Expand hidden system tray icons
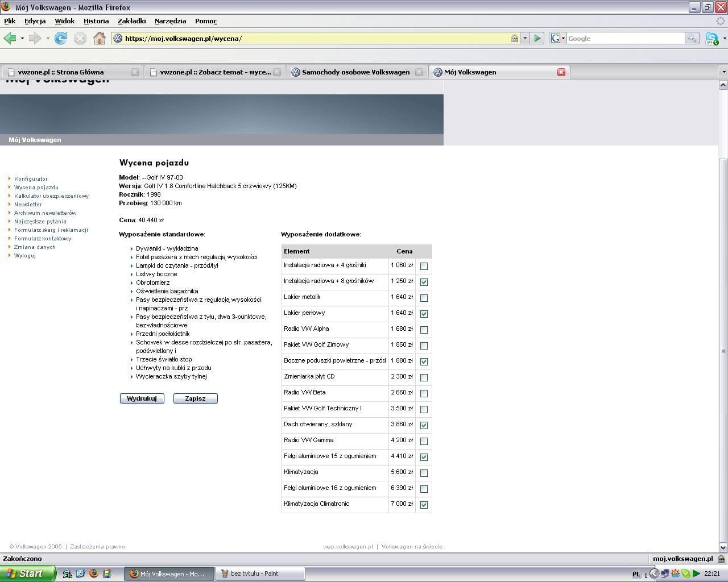This screenshot has height=582, width=728. click(x=654, y=573)
